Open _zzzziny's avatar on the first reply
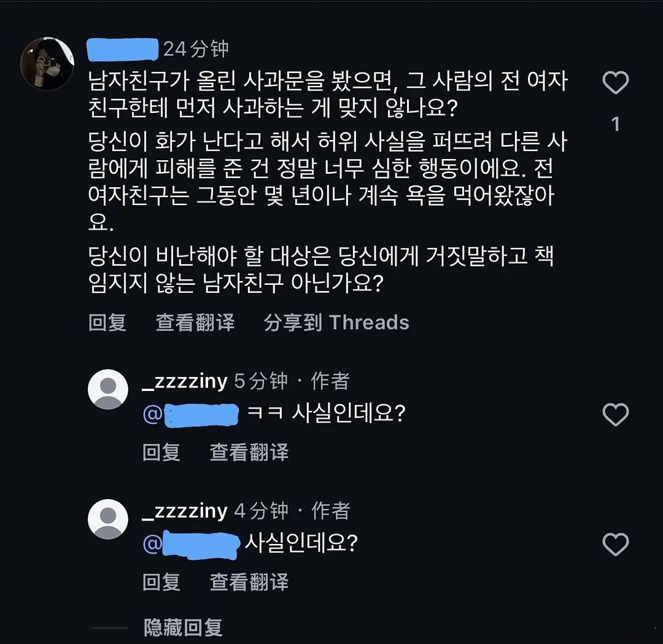This screenshot has width=663, height=644. click(108, 389)
